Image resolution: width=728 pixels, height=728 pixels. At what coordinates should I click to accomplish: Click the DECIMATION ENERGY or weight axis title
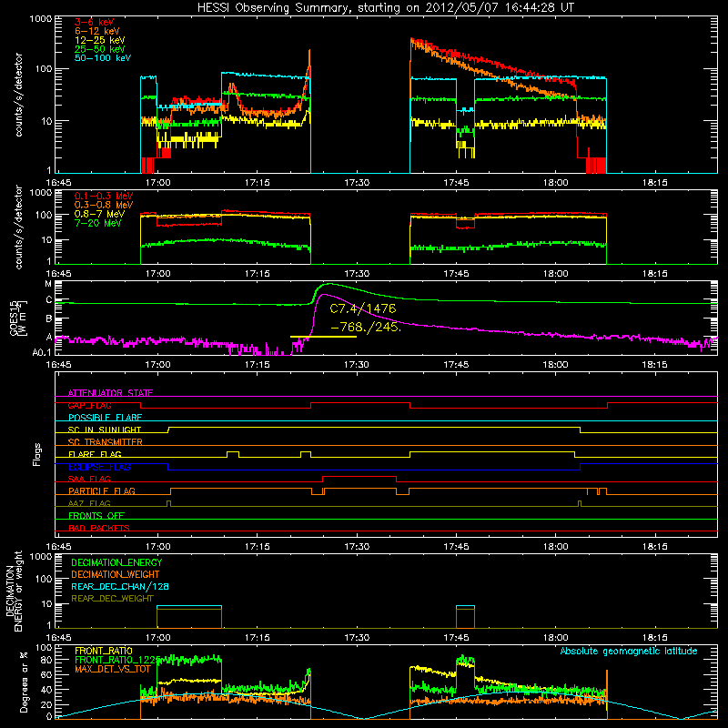pyautogui.click(x=14, y=591)
